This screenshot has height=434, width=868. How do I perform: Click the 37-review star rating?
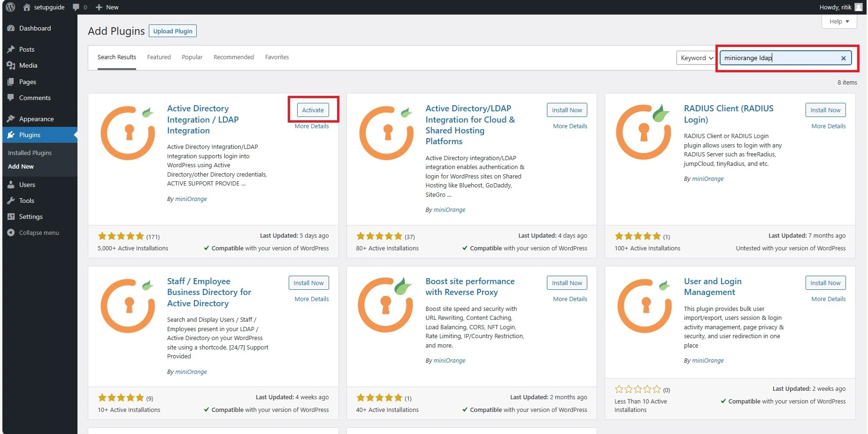coord(379,236)
